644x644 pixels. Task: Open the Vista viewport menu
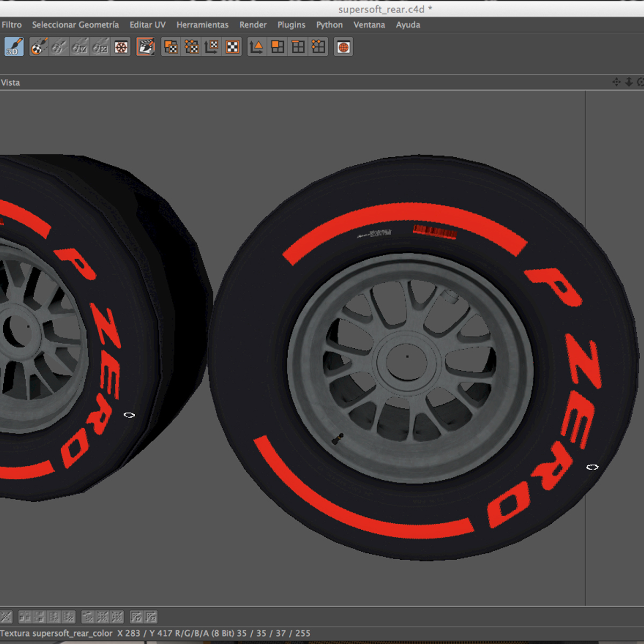pos(10,83)
